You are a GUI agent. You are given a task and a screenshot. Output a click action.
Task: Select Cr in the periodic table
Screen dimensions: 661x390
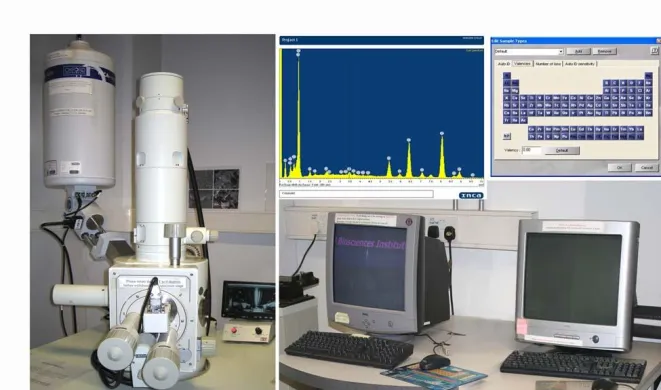(548, 98)
